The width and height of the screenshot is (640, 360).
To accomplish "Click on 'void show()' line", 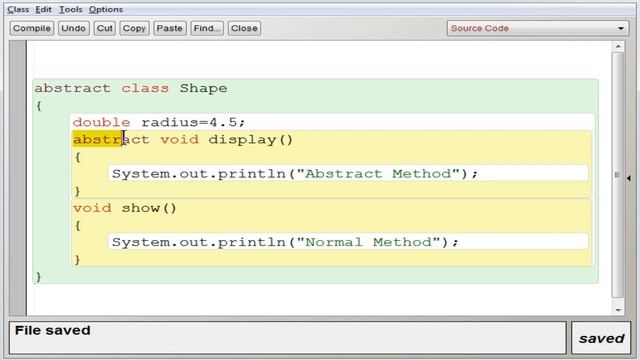I will point(125,208).
